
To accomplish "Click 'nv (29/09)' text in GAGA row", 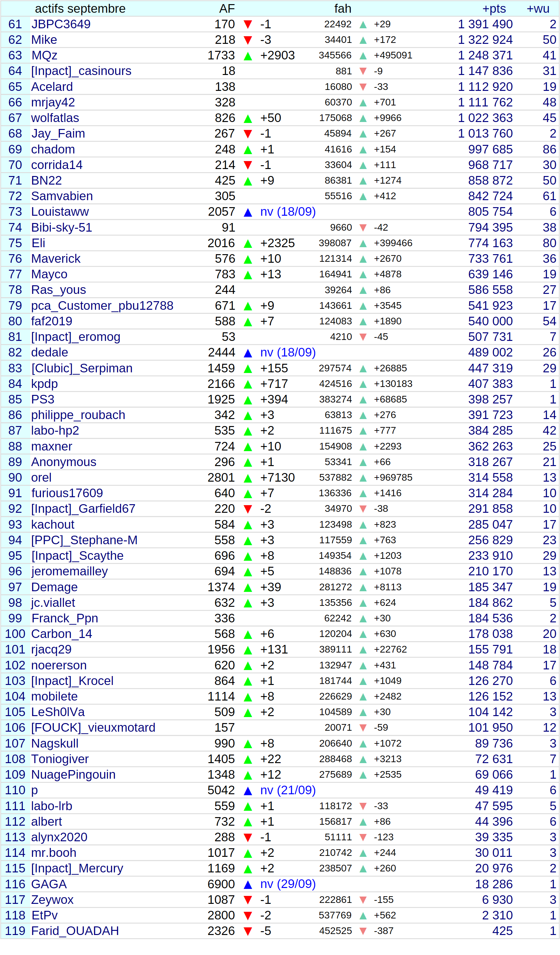I will point(288,884).
